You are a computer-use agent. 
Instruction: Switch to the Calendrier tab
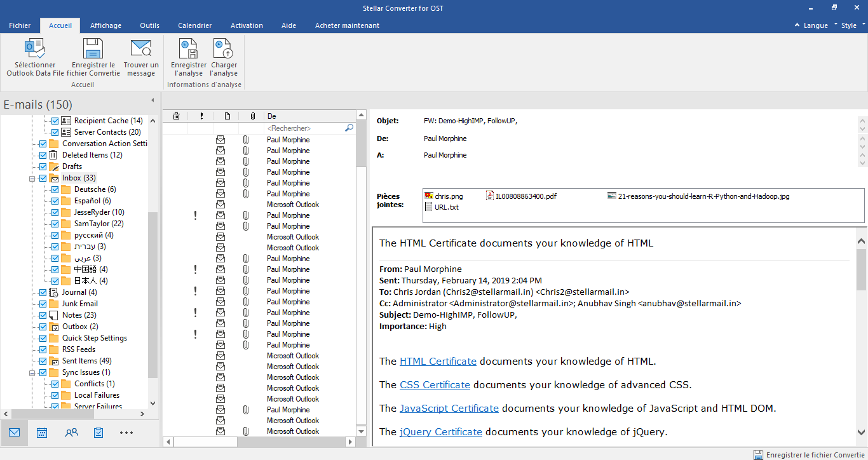click(x=194, y=25)
